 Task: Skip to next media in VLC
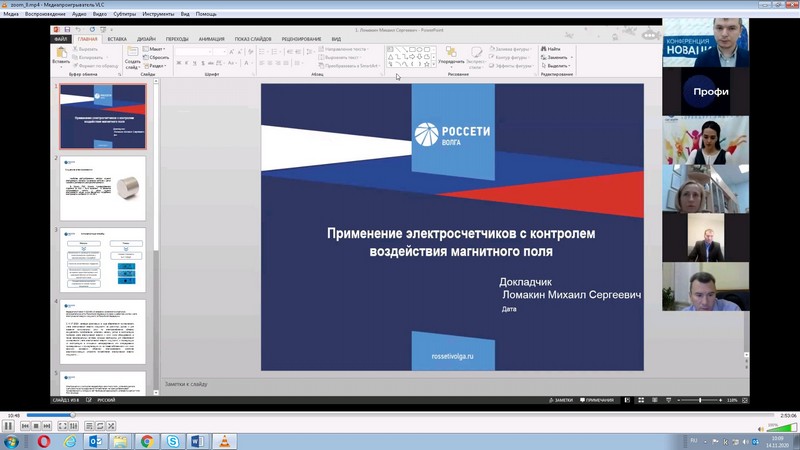tap(46, 426)
